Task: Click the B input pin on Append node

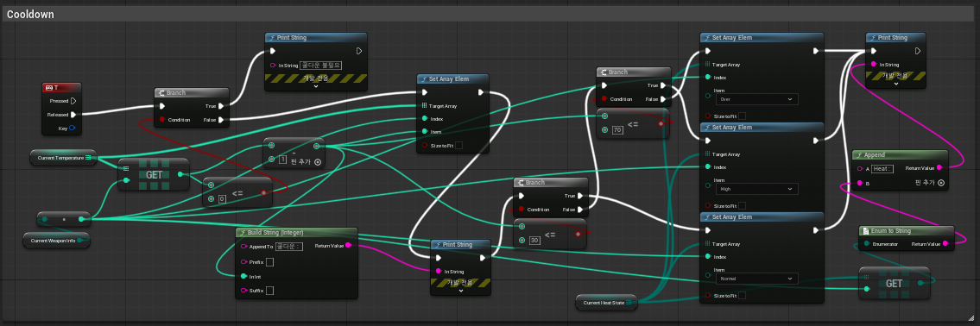Action: tap(861, 184)
